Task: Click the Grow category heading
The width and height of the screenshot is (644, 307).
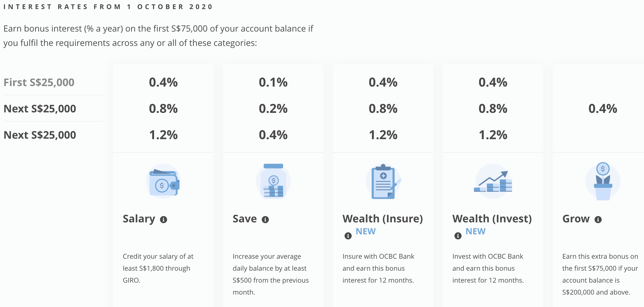Action: (x=576, y=219)
